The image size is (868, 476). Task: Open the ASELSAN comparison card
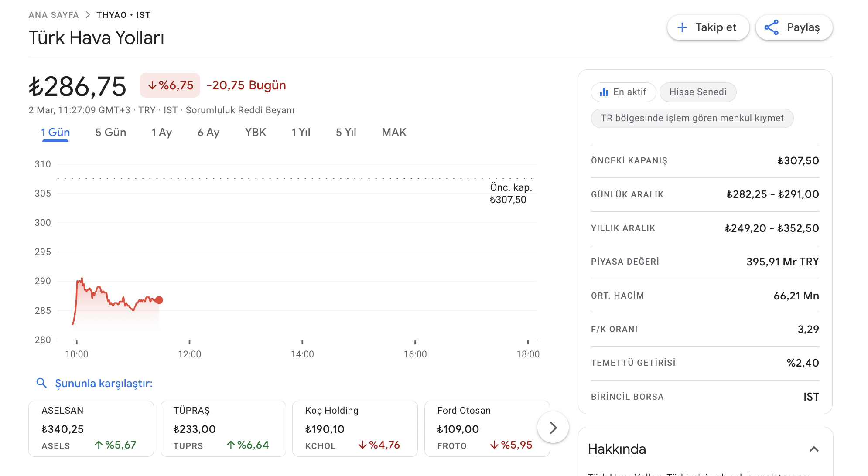(91, 428)
